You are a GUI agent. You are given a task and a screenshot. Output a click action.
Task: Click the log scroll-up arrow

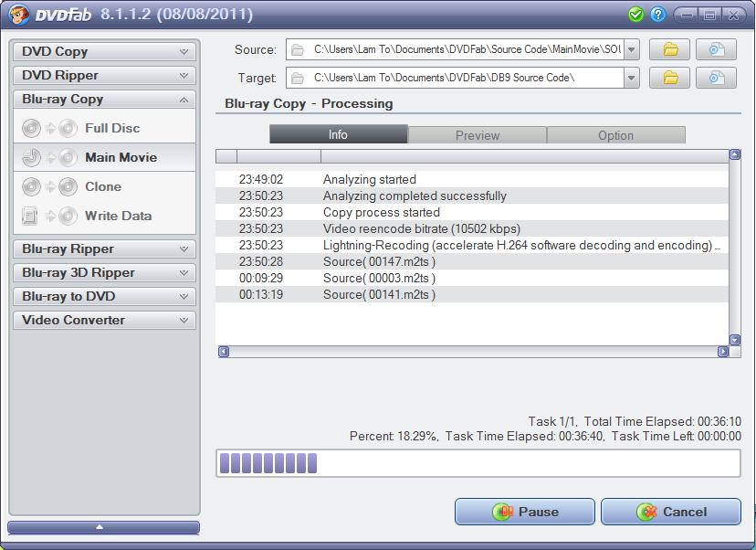coord(735,155)
